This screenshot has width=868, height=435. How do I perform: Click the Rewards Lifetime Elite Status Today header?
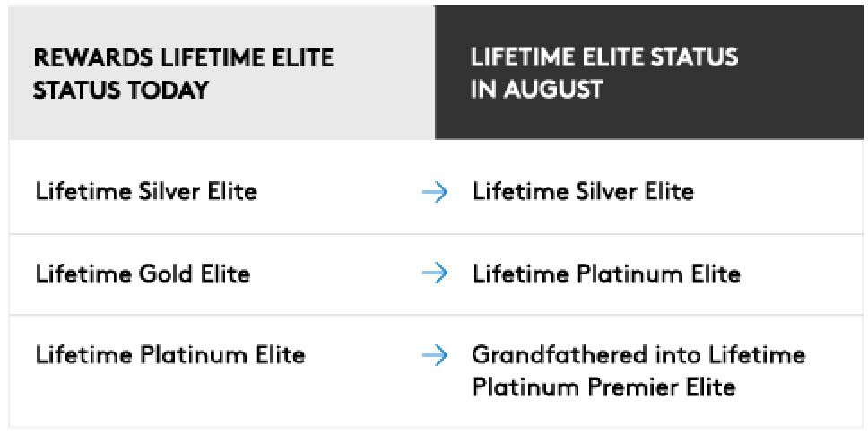coord(184,74)
